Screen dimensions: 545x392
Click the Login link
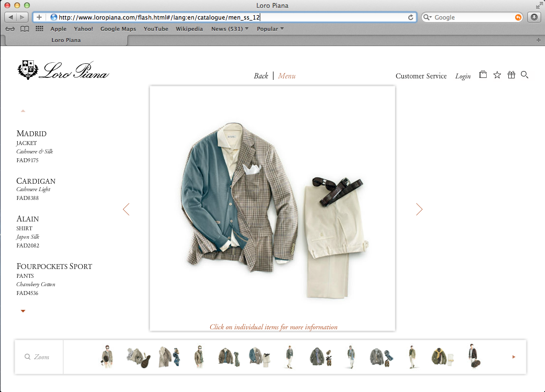click(463, 76)
